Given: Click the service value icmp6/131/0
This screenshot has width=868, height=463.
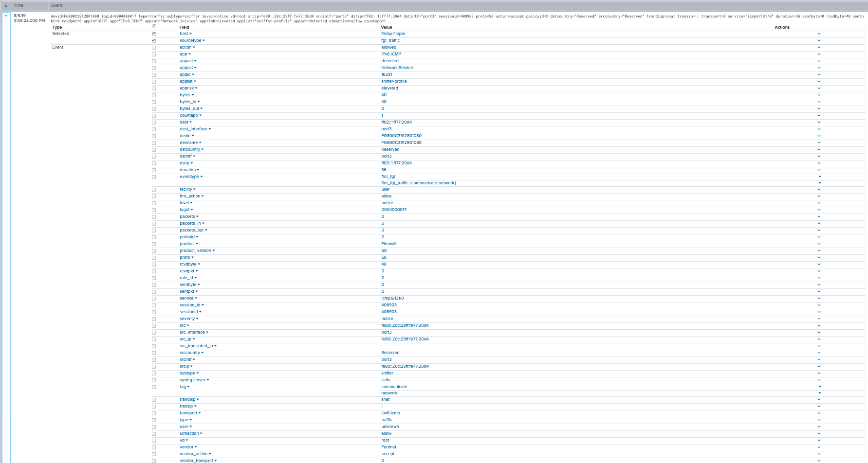Looking at the screenshot, I should 392,298.
